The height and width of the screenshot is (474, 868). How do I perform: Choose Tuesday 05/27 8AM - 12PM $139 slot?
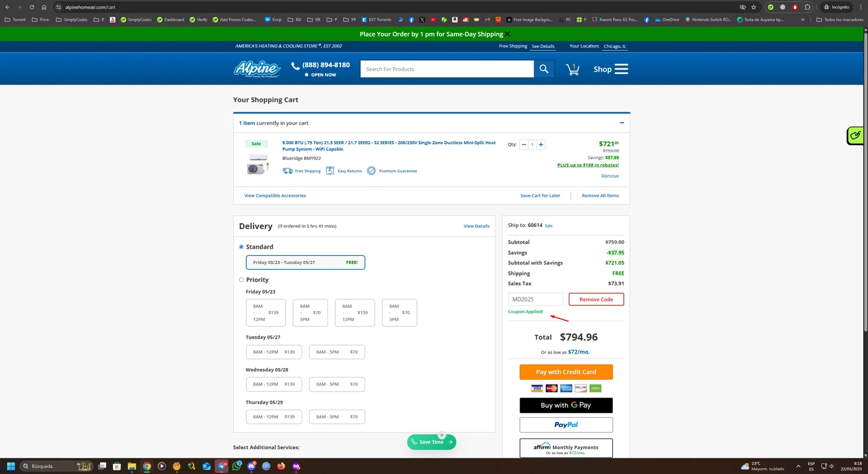point(274,352)
